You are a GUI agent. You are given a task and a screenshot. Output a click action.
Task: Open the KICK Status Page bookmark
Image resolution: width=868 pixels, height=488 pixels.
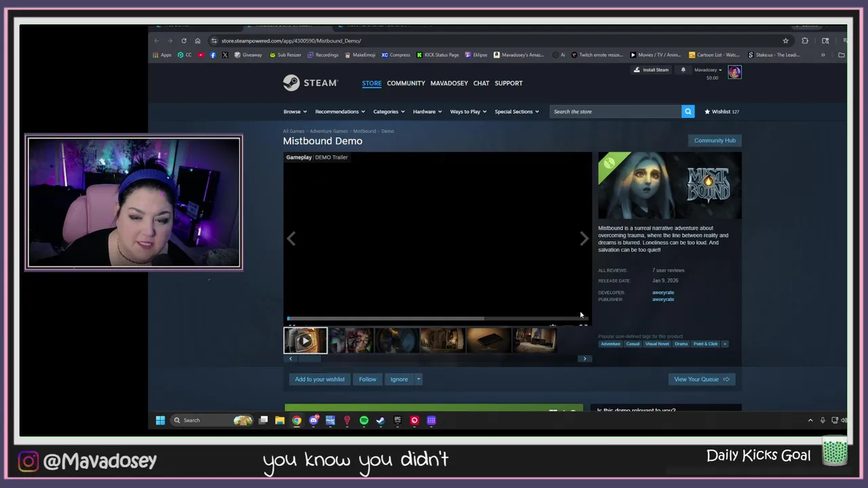point(437,55)
